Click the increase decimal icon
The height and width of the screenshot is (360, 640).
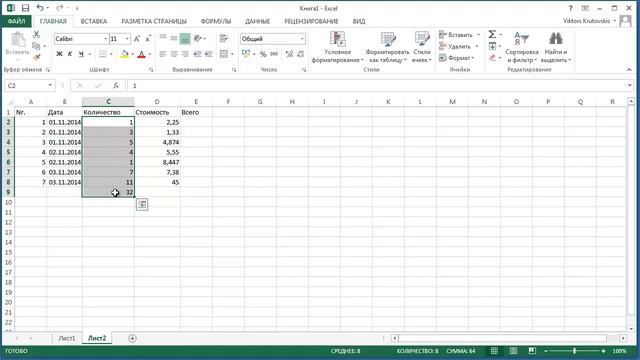point(289,54)
